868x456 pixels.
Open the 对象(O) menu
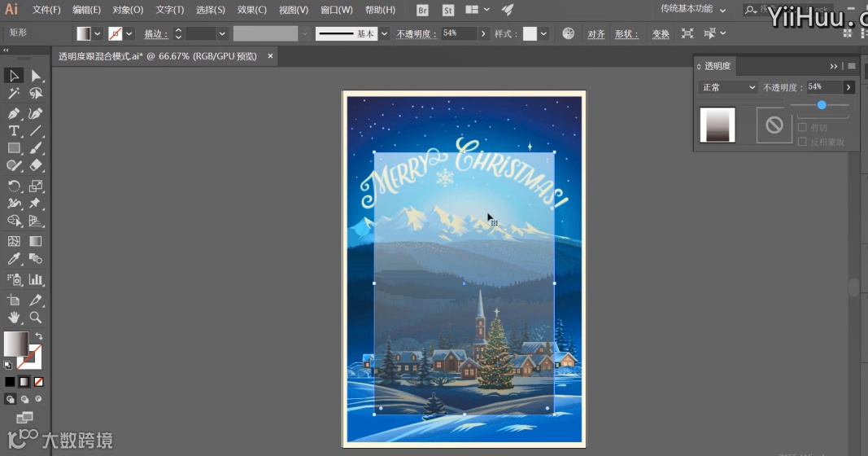point(128,10)
